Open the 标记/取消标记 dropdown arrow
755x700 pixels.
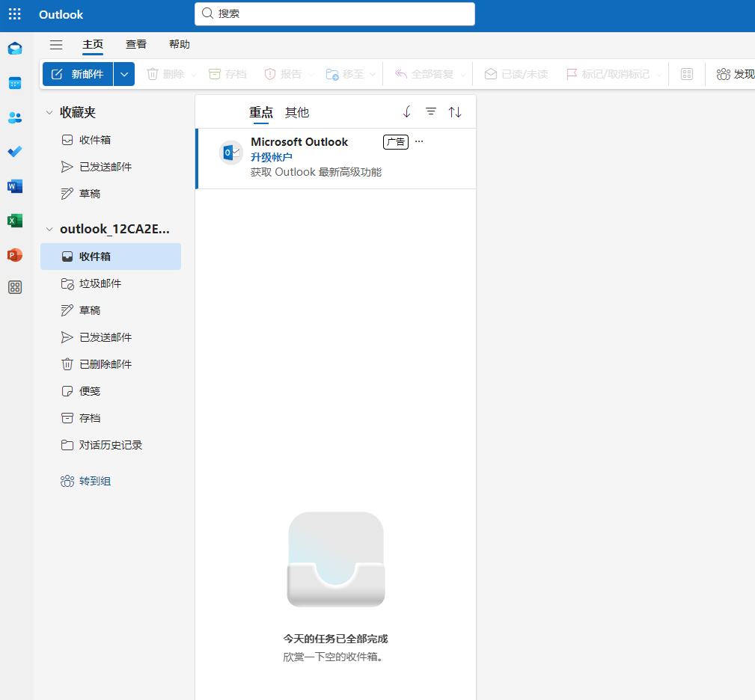tap(659, 75)
